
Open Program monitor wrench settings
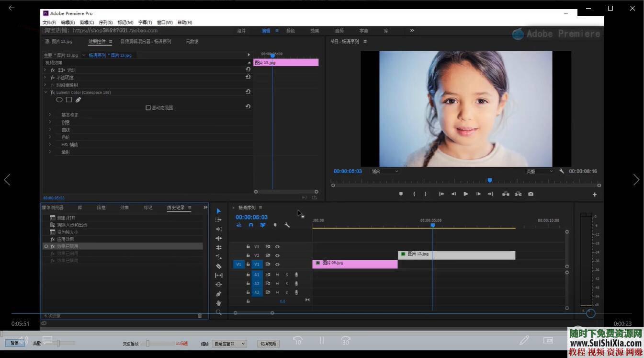click(562, 171)
